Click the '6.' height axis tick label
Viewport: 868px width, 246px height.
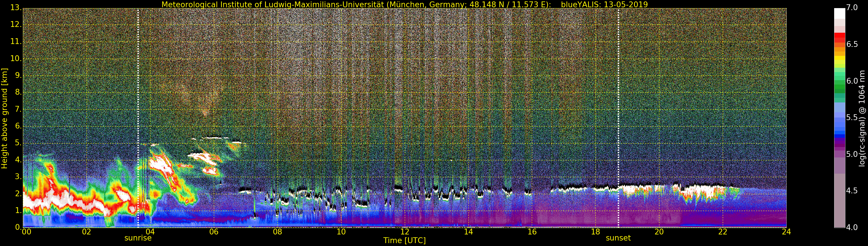(18, 126)
